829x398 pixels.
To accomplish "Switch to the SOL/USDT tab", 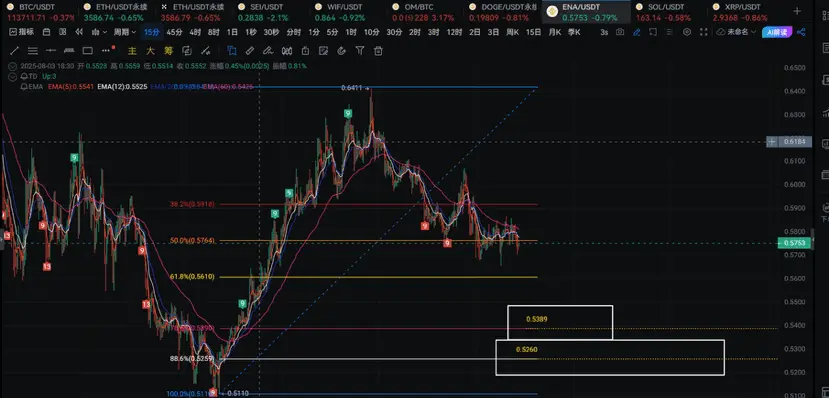I will pyautogui.click(x=664, y=12).
